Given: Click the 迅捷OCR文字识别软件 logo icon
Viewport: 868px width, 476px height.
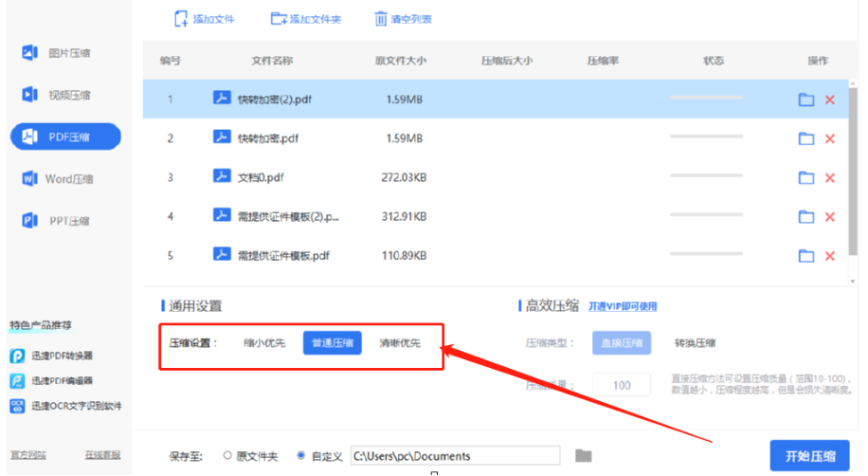Looking at the screenshot, I should pyautogui.click(x=17, y=406).
